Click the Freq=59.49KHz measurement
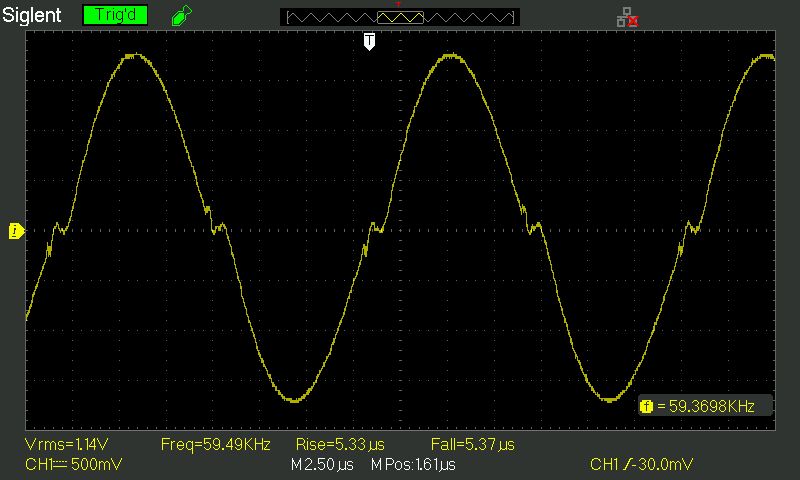 pos(215,444)
